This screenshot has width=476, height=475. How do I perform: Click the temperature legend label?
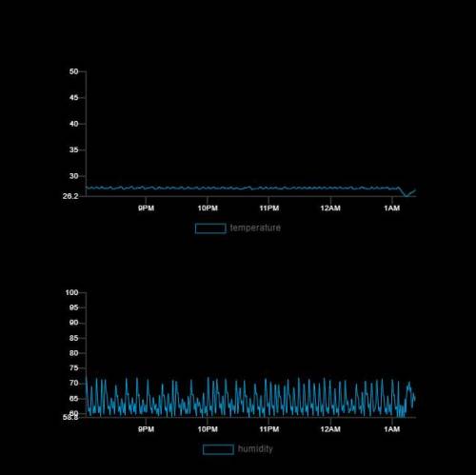[255, 228]
